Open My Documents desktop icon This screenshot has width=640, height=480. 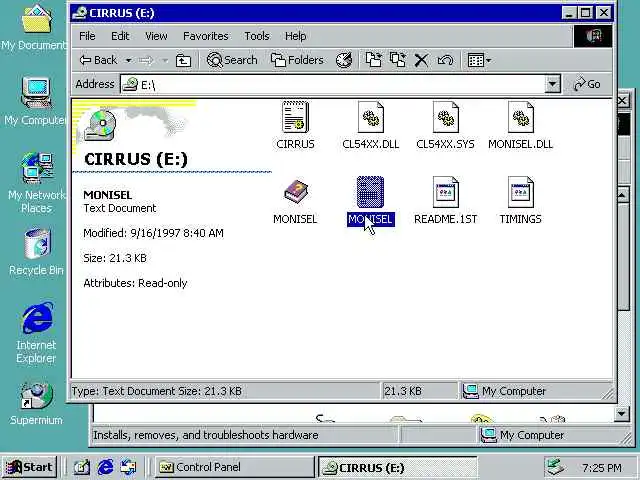36,28
